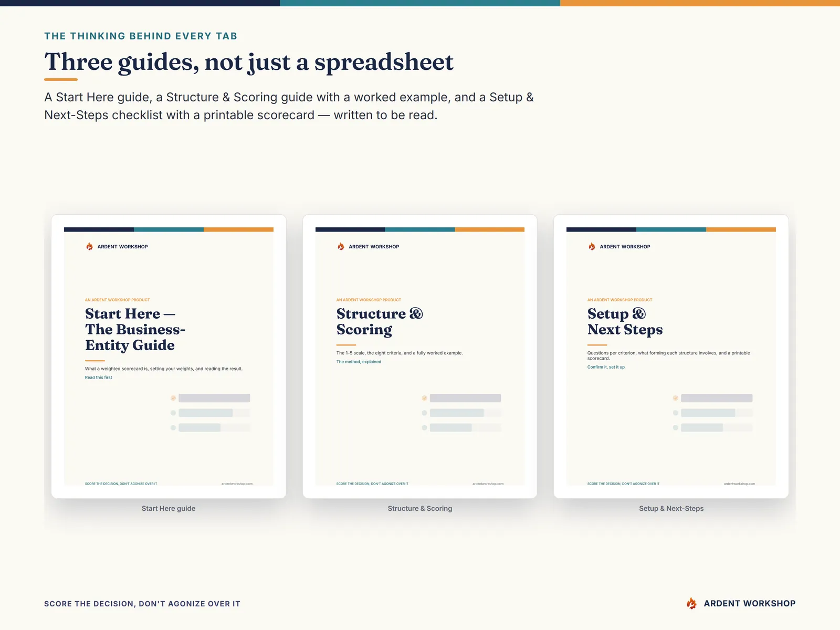Click the large cover title "Structure & Scoring"

pos(380,321)
